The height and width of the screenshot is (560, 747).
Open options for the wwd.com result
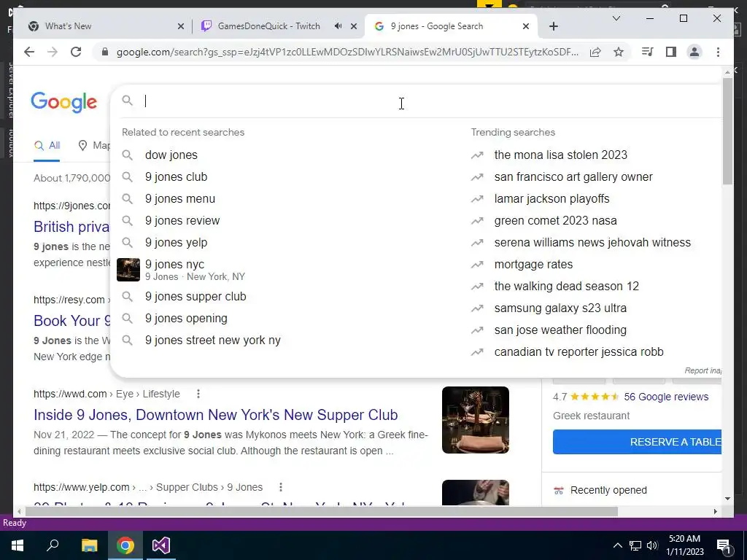pos(198,394)
